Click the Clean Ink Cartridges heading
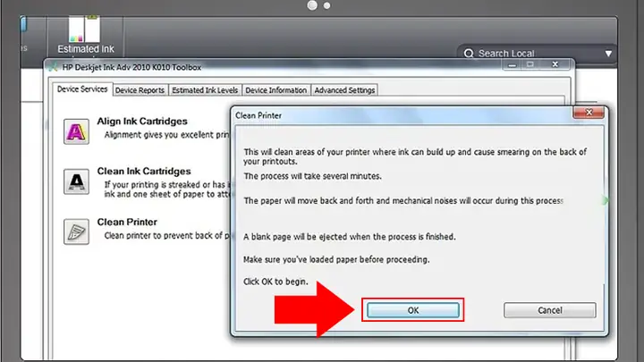644x362 pixels. tap(144, 171)
